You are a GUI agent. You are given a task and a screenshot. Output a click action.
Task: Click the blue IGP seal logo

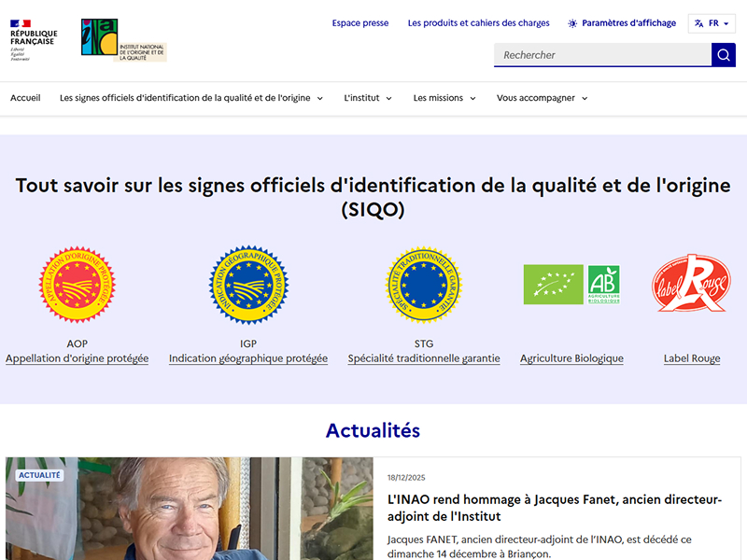[x=248, y=285]
